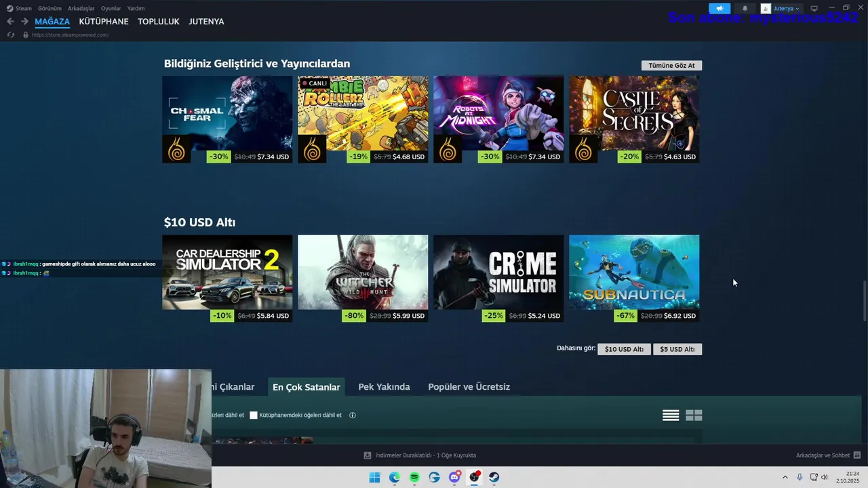Open OBS Studio from the taskbar
This screenshot has width=868, height=488.
pyautogui.click(x=474, y=477)
